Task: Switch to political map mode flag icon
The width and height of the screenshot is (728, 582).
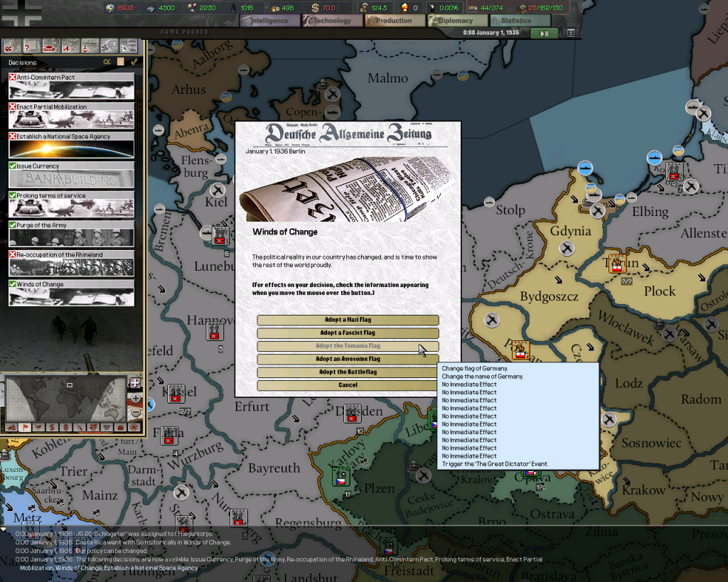Action: [x=26, y=429]
